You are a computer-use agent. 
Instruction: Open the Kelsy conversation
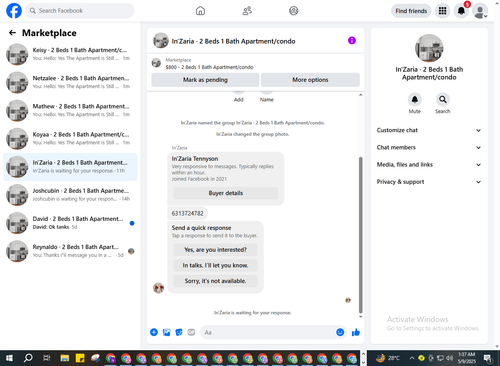[70, 54]
